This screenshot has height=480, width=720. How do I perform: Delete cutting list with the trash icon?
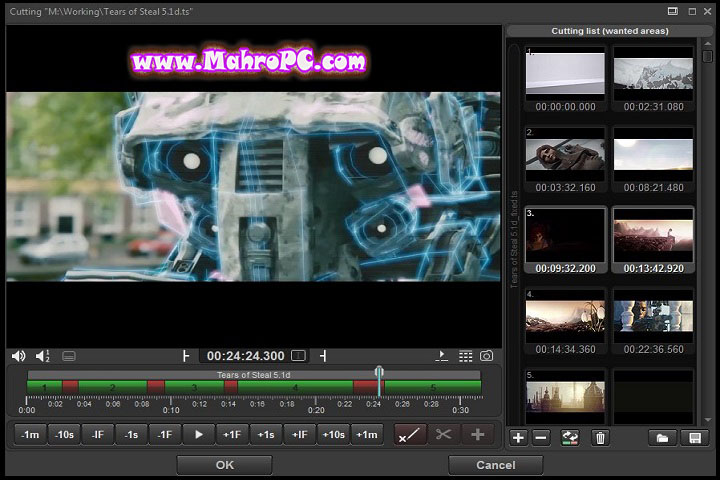coord(600,438)
